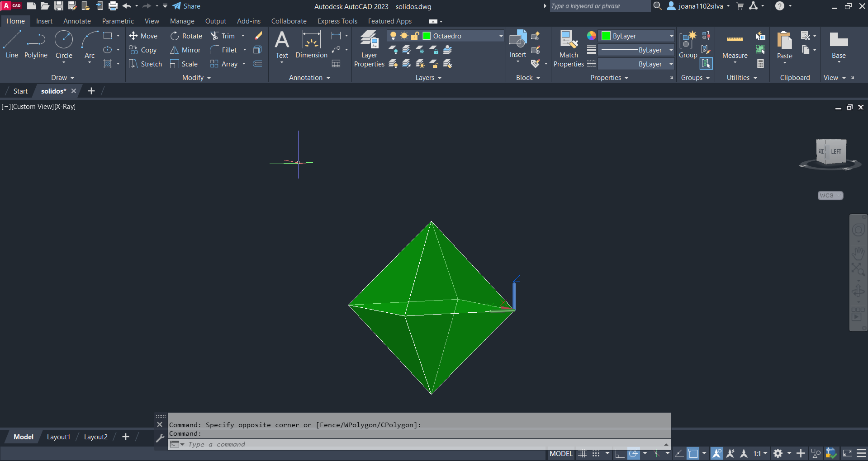Viewport: 868px width, 461px height.
Task: Click the green ByLayer color swatch
Action: (x=606, y=36)
